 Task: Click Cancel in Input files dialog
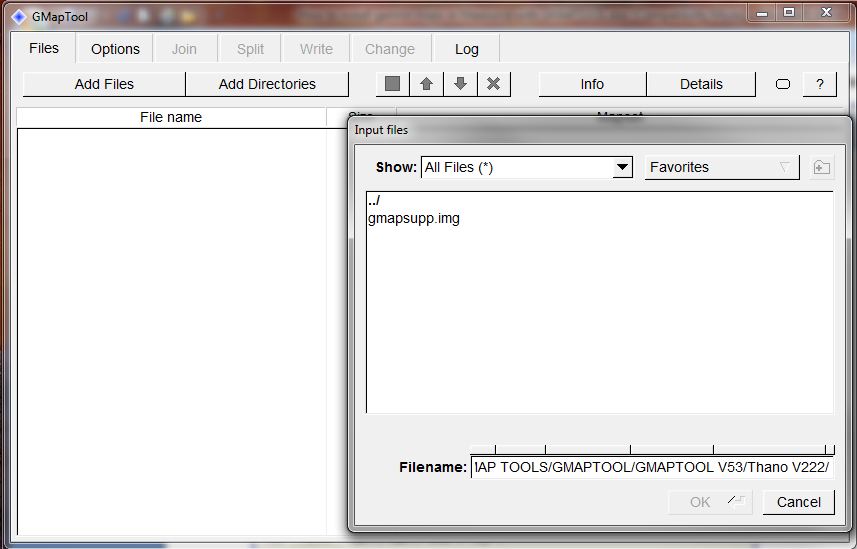798,502
